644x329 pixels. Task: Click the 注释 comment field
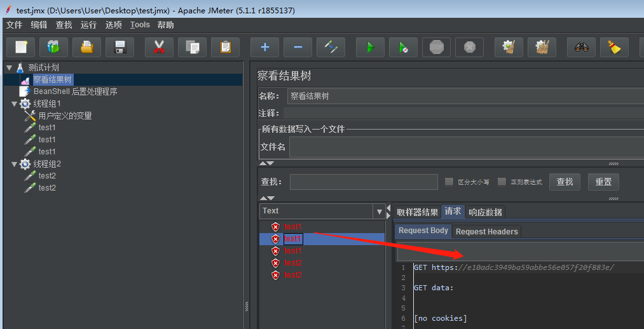(463, 113)
